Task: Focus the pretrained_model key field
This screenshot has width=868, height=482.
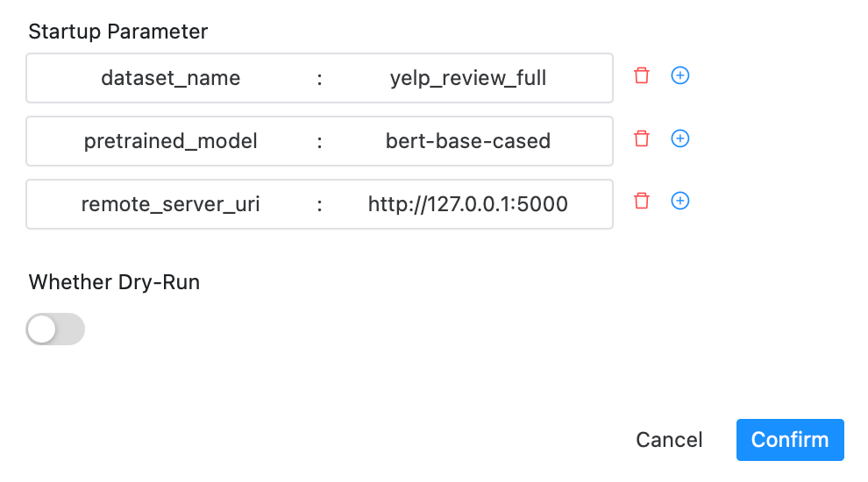Action: [171, 141]
